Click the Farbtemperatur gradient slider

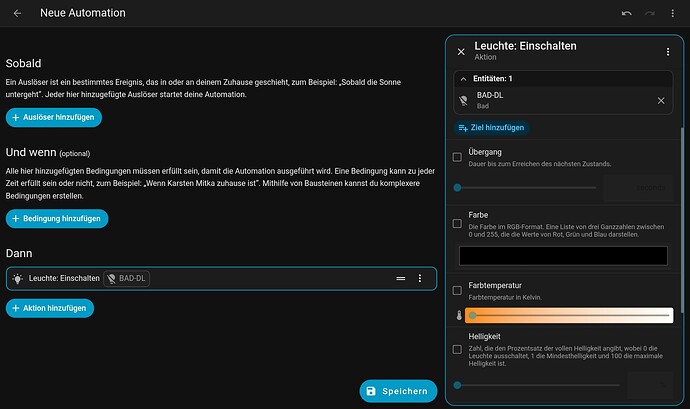click(569, 315)
